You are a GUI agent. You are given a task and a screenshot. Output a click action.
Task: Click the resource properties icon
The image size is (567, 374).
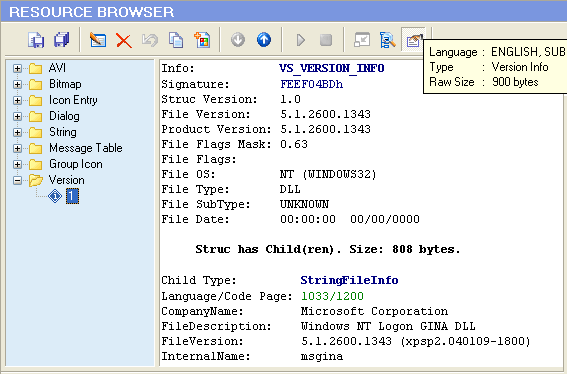point(413,40)
